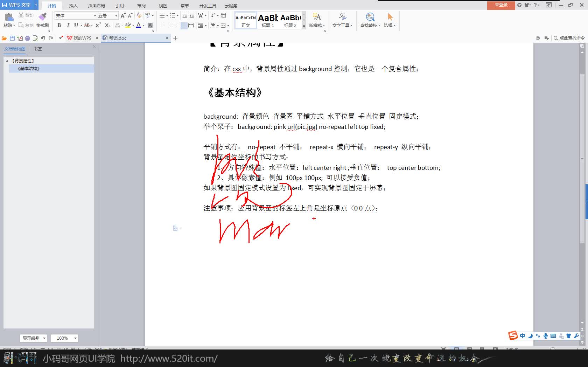Open Print Preview icon
This screenshot has width=588, height=367.
pyautogui.click(x=35, y=38)
